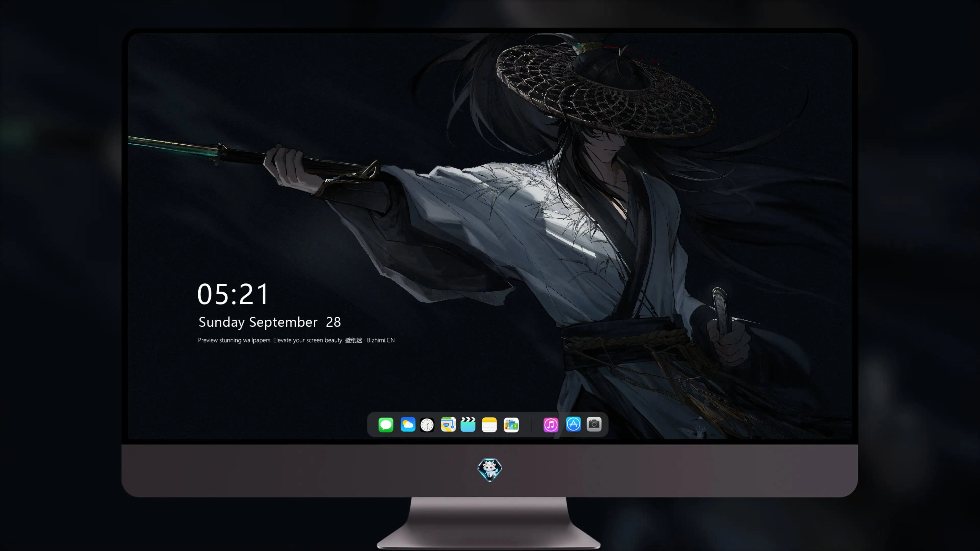Open the Clock app in the dock

click(427, 425)
